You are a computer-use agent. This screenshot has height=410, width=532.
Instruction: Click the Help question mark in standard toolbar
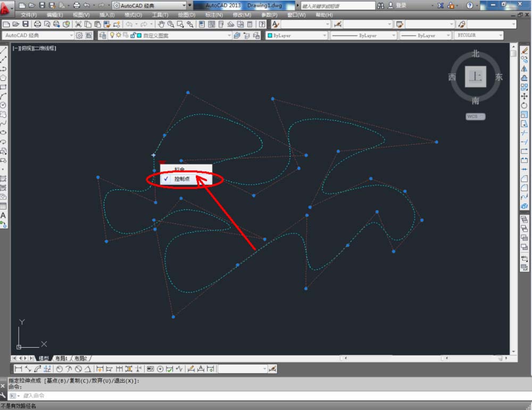click(x=262, y=24)
